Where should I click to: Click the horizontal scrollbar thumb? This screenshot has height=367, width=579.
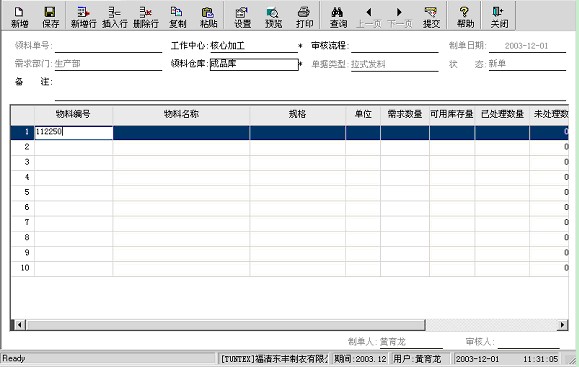coord(226,325)
